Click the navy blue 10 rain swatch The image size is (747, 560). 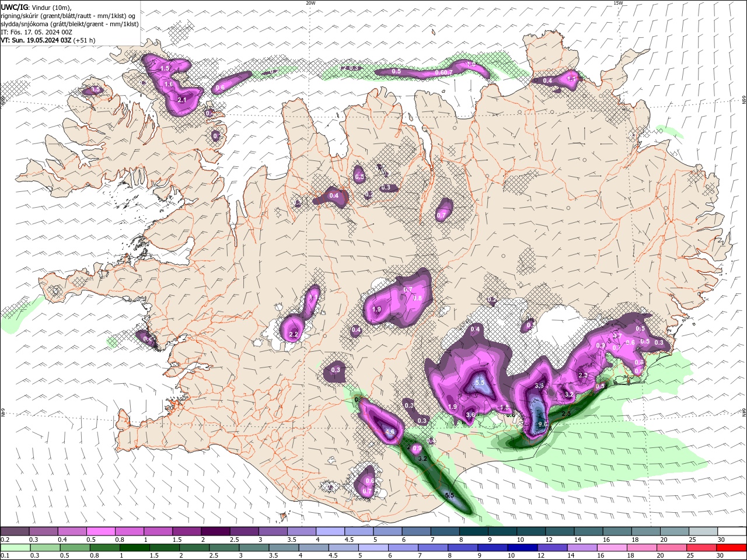click(x=522, y=548)
